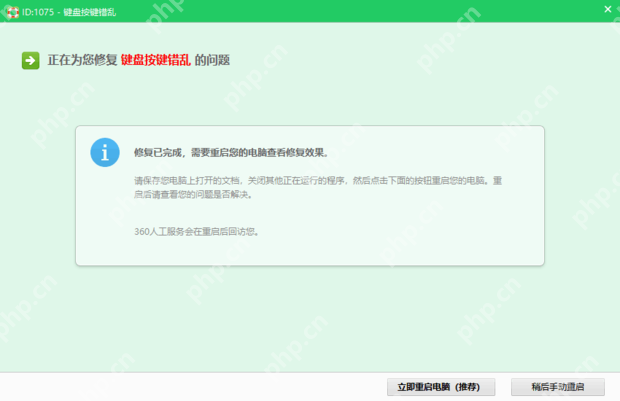The width and height of the screenshot is (620, 401).
Task: Click the green arrow icon beside heading
Action: coord(30,61)
